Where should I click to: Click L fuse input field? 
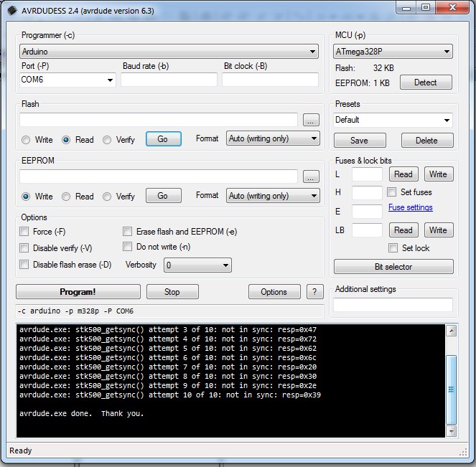coord(367,174)
